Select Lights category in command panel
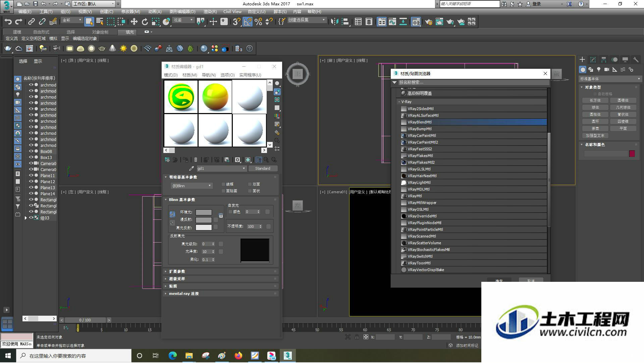 click(599, 69)
